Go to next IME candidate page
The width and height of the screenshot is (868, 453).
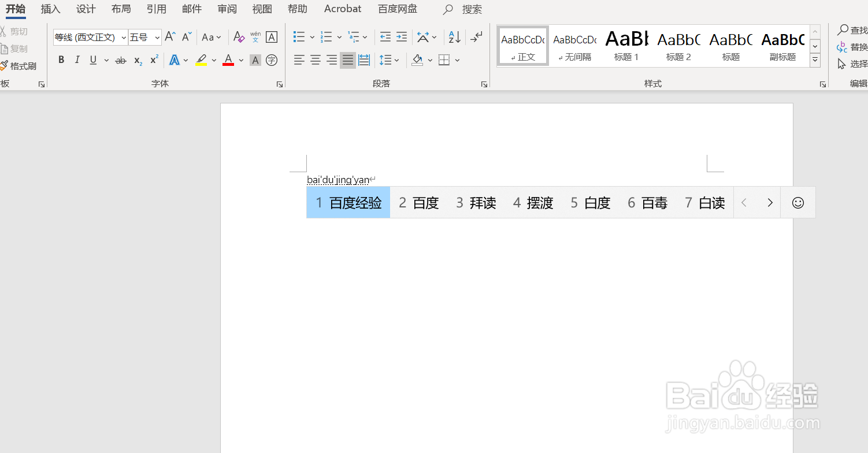770,203
